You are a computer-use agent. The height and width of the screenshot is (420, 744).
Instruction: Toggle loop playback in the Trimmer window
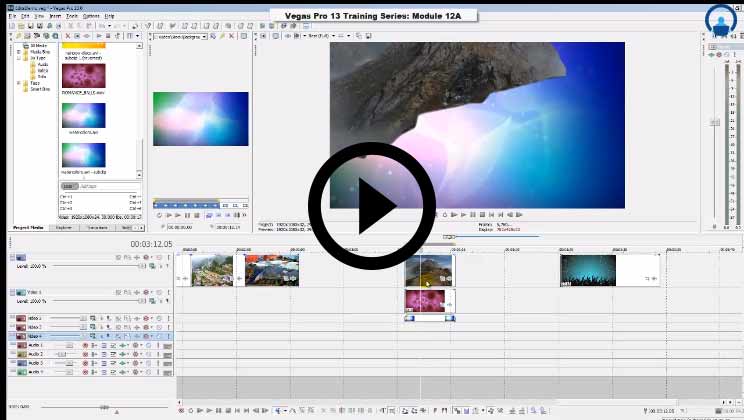[159, 215]
